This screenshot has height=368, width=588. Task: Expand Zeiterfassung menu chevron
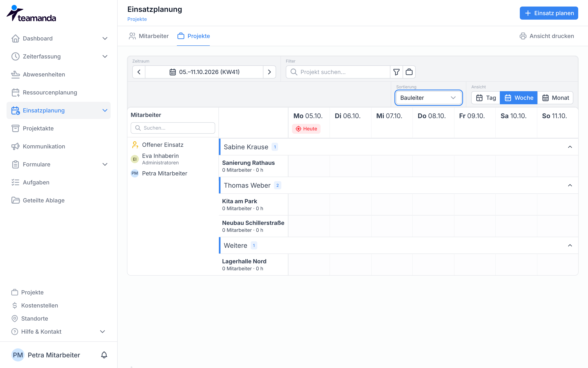pos(105,56)
